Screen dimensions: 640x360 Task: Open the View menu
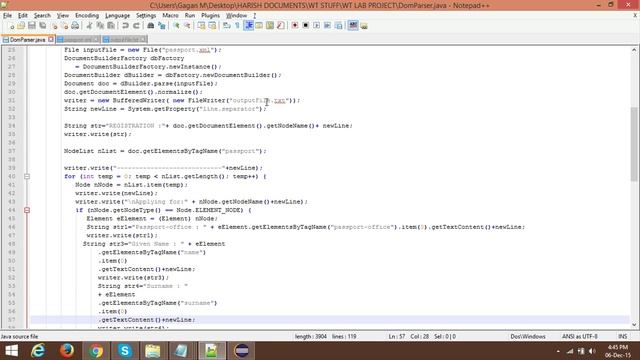62,16
